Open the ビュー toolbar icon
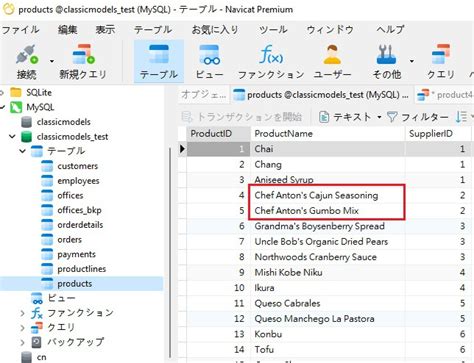The image size is (474, 363). click(209, 55)
